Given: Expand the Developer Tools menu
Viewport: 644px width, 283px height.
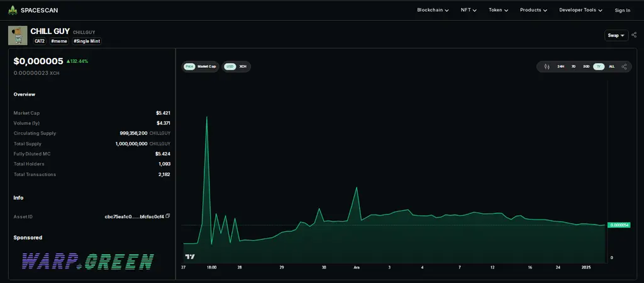Looking at the screenshot, I should click(x=580, y=10).
